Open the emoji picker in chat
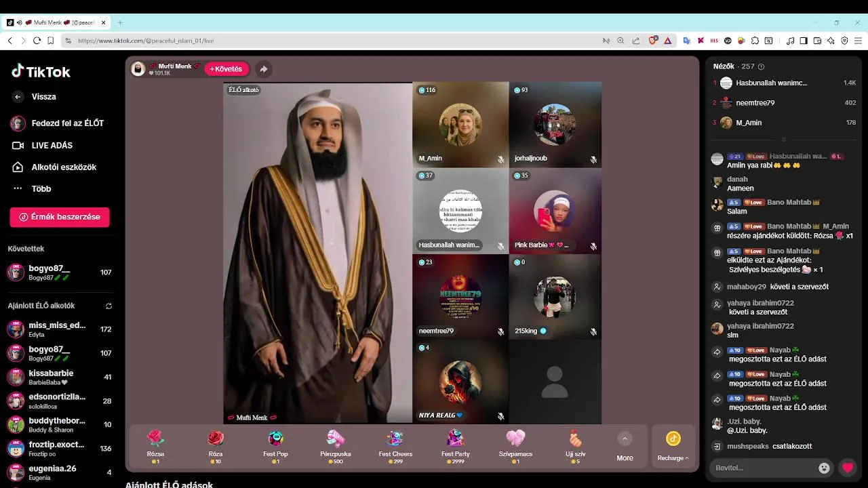 point(824,468)
